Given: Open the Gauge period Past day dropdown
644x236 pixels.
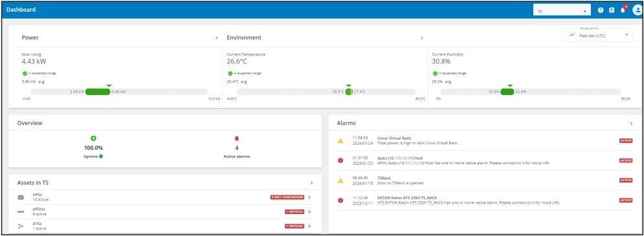Looking at the screenshot, I should 597,35.
